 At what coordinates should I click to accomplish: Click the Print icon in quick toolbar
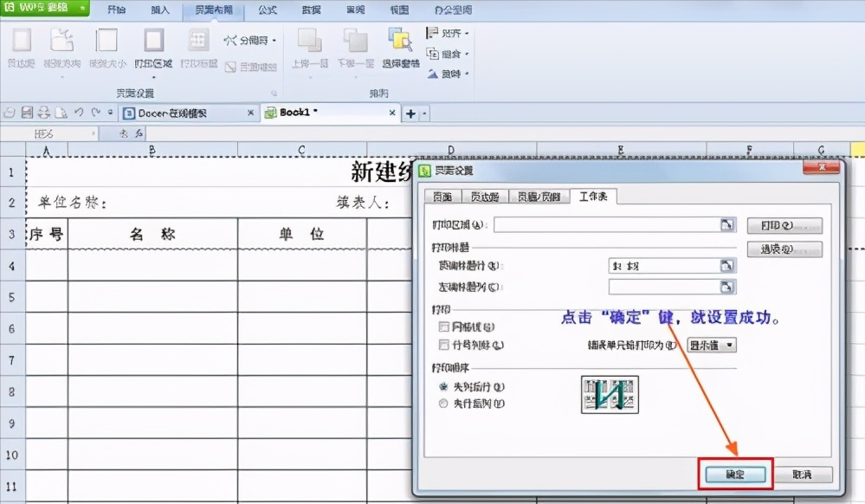point(44,113)
